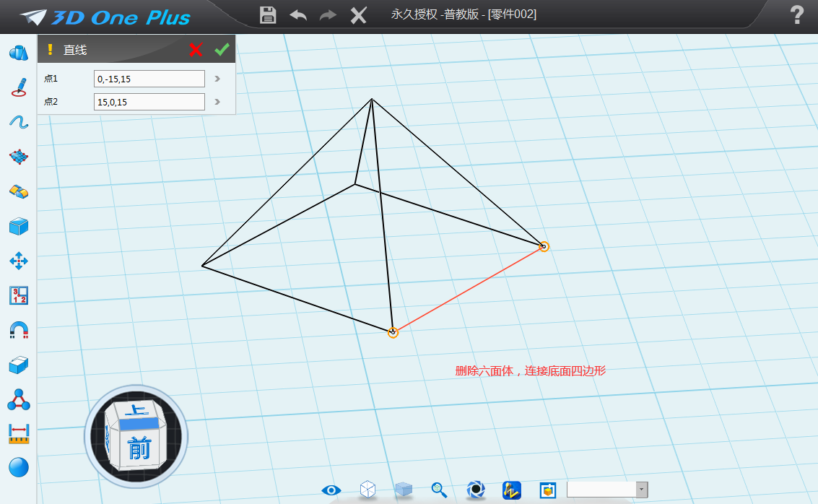Click the 3D One Plus logo
The image size is (818, 504).
[x=106, y=17]
